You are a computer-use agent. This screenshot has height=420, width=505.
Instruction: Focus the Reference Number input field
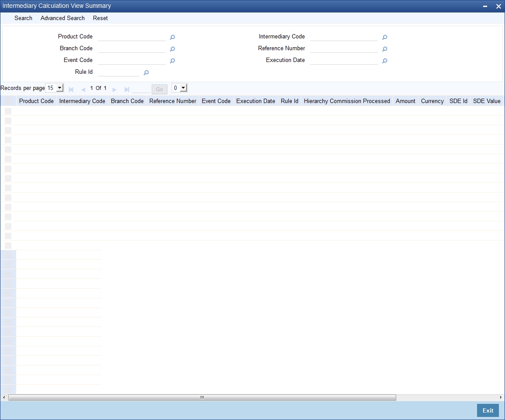point(344,48)
